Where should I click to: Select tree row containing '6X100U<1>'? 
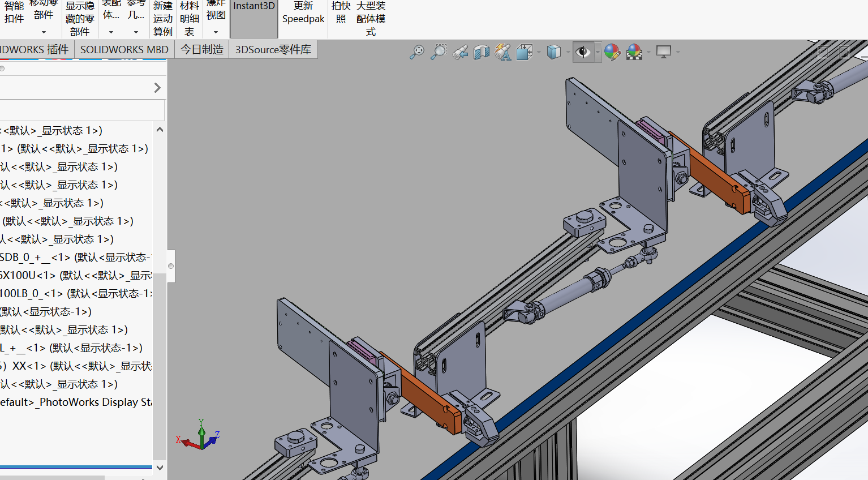(x=76, y=276)
